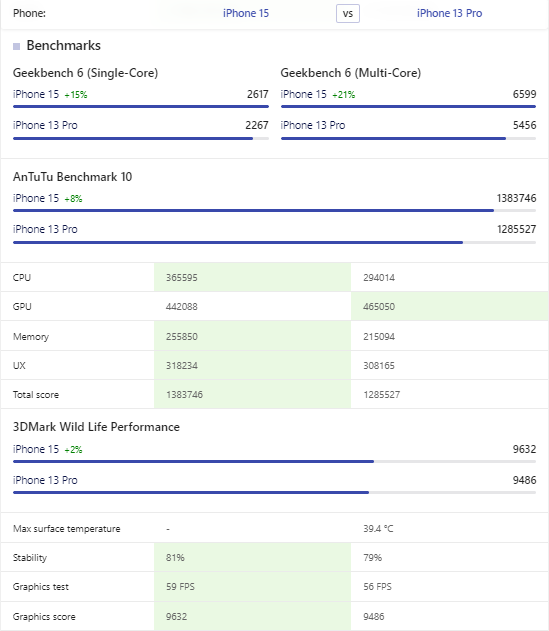Open the iPhone 15 link in header
This screenshot has height=631, width=549.
tap(246, 13)
